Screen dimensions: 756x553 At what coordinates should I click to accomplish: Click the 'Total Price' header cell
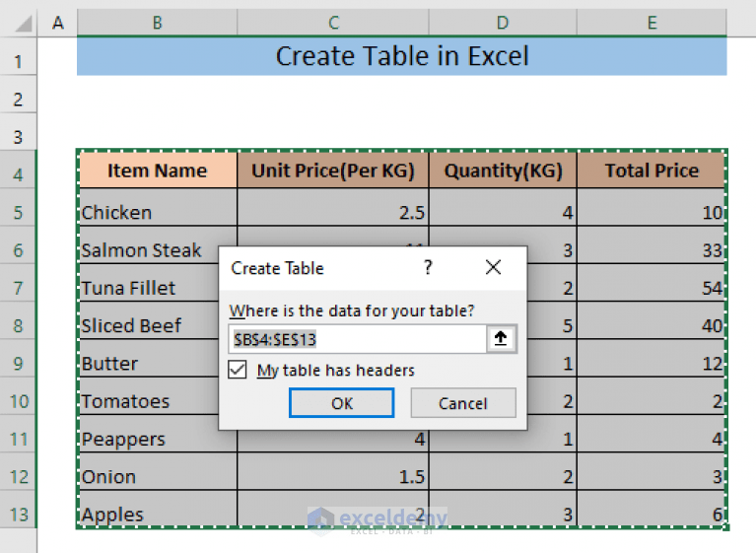[652, 170]
